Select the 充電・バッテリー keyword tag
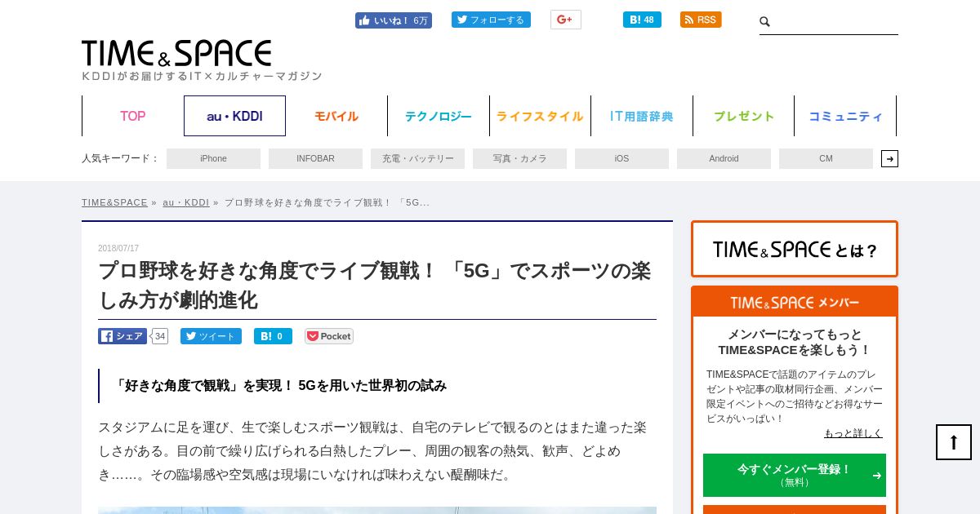Screen dimensions: 980x514 coord(417,158)
